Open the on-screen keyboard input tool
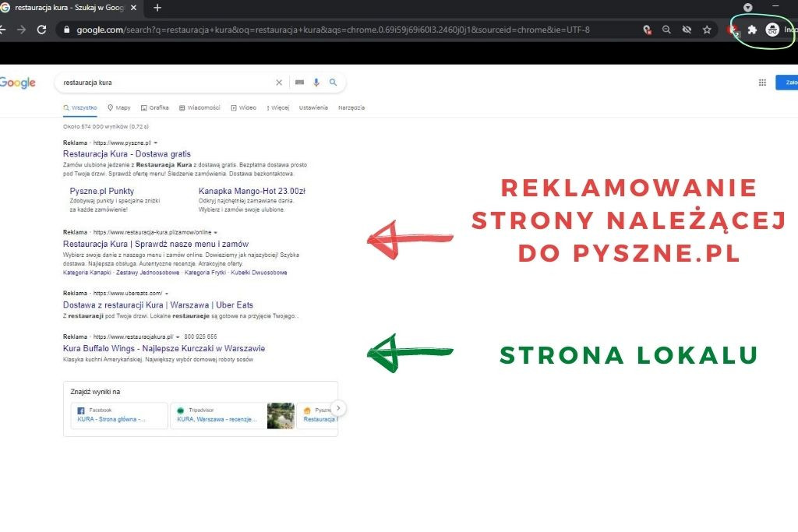The height and width of the screenshot is (532, 798). (299, 83)
